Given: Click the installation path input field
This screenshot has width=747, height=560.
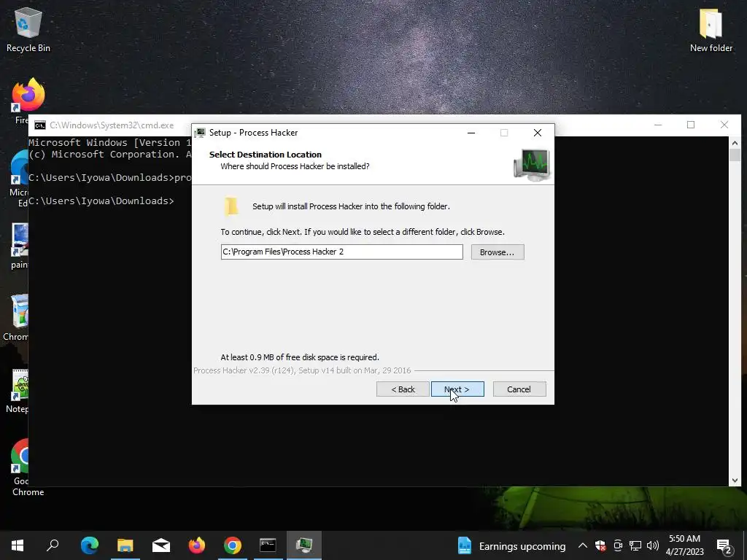Looking at the screenshot, I should pyautogui.click(x=341, y=252).
